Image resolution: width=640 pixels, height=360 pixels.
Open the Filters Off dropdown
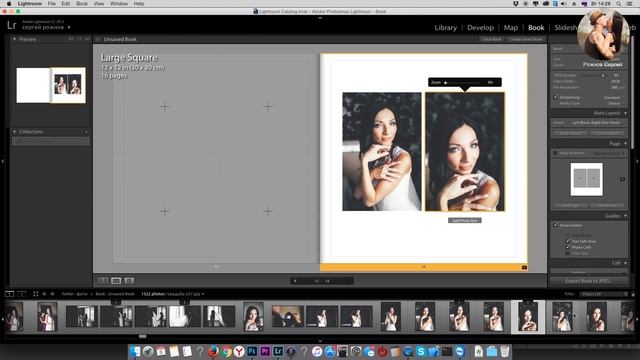[604, 294]
